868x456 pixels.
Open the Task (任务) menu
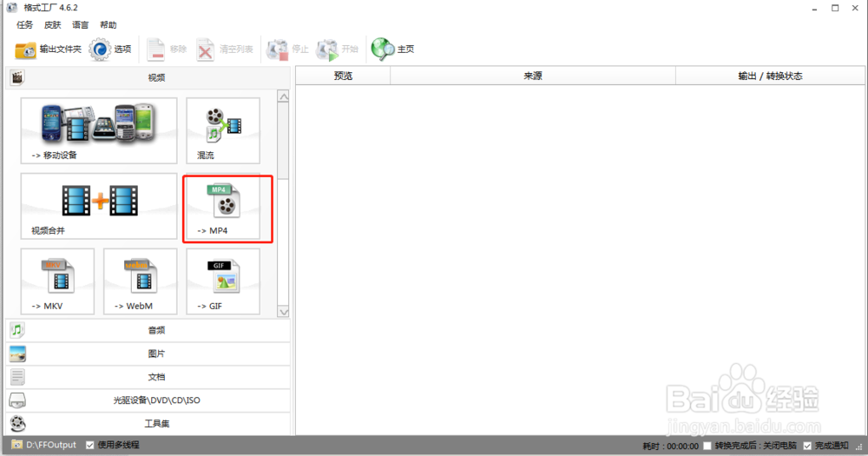pos(25,25)
